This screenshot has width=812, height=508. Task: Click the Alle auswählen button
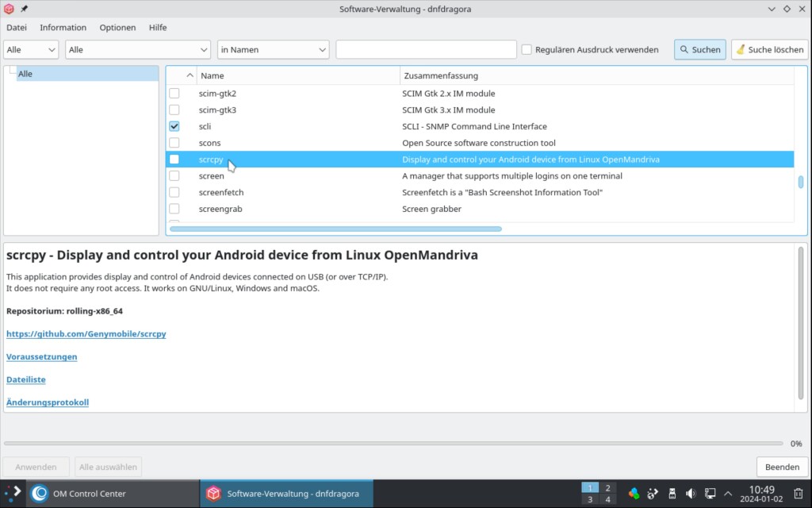[x=108, y=467]
